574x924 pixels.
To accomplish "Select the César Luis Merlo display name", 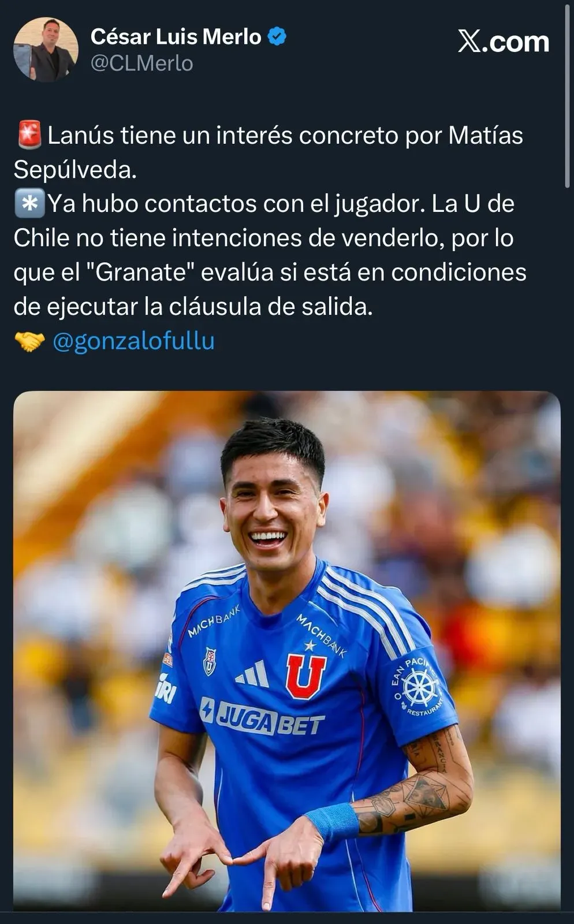I will click(x=176, y=37).
